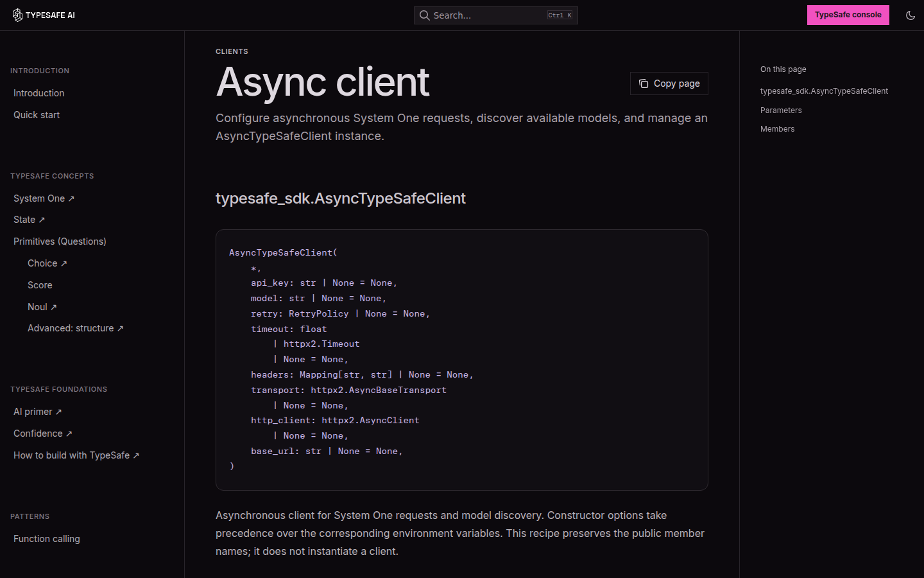Open the Score sidebar entry
The width and height of the screenshot is (924, 578).
[x=40, y=285]
